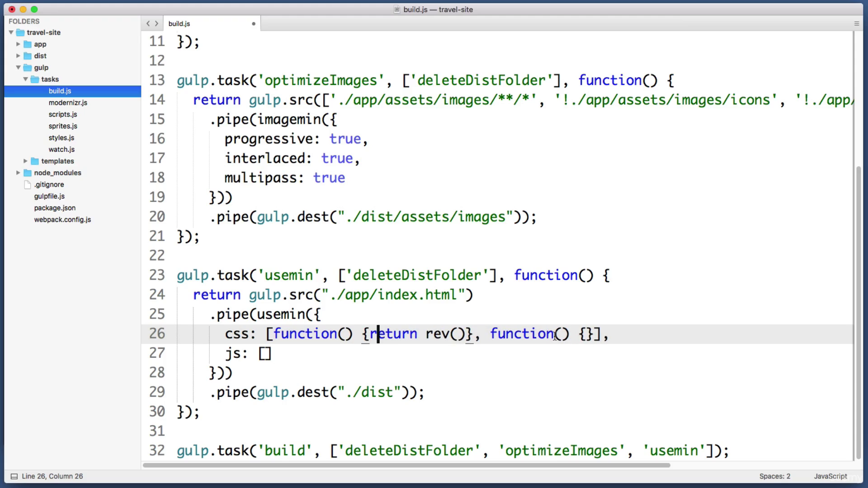Open watch.js file
The width and height of the screenshot is (868, 488).
61,150
